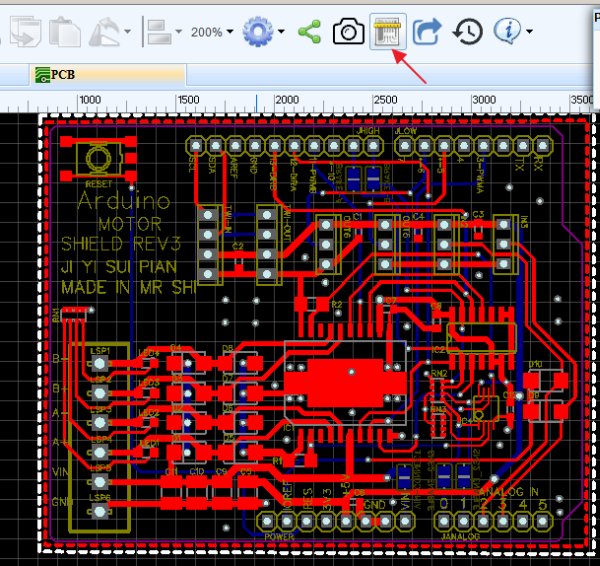The image size is (600, 566).
Task: Click the align objects icon
Action: click(x=159, y=32)
